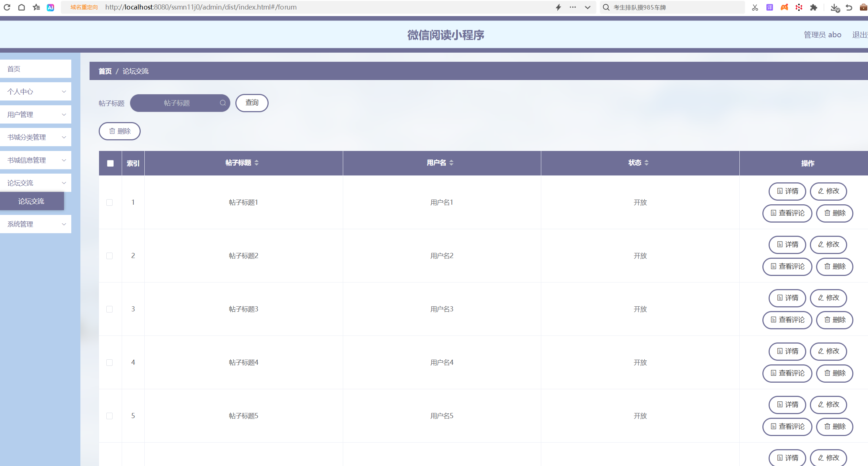Click the puzzle piece extensions icon
868x466 pixels.
tap(814, 7)
